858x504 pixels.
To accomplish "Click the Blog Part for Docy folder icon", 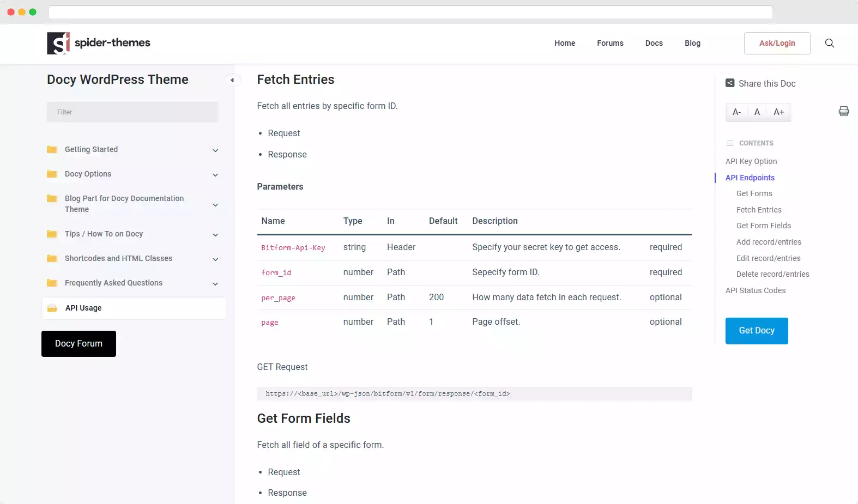I will tap(52, 198).
